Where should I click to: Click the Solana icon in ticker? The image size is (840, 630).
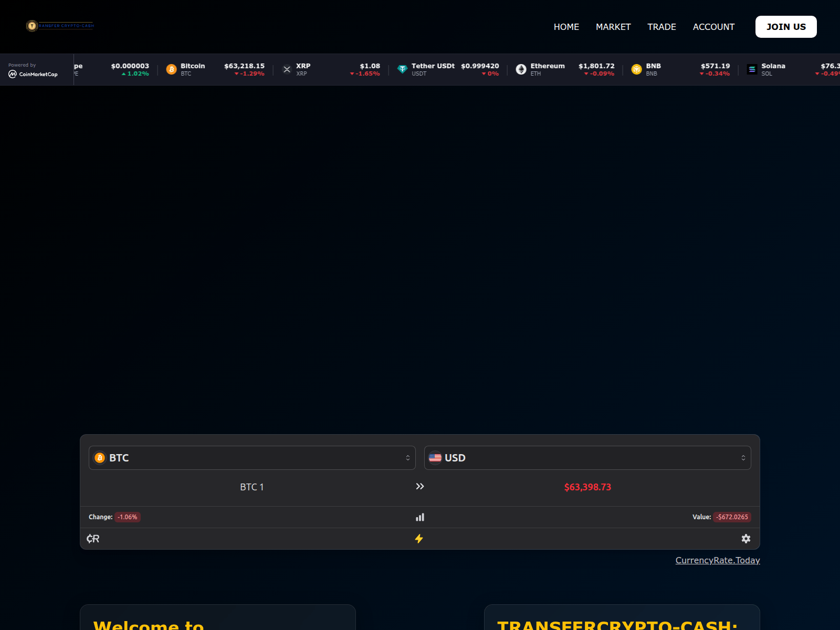point(752,69)
